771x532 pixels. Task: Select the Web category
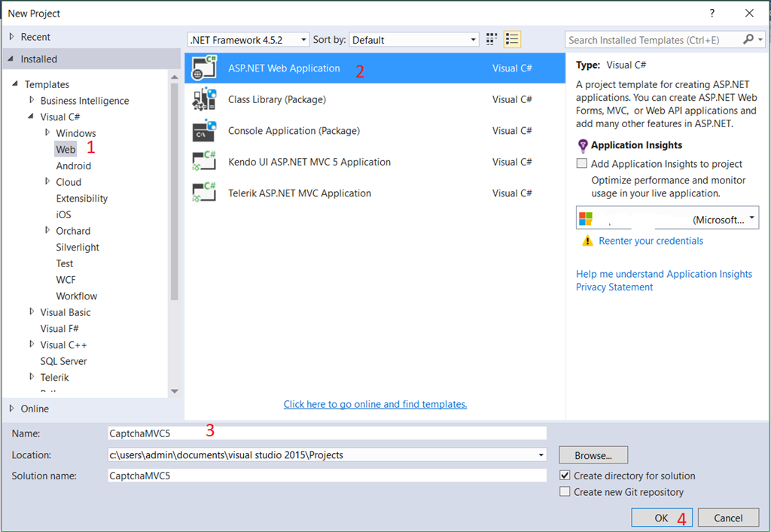tap(66, 149)
